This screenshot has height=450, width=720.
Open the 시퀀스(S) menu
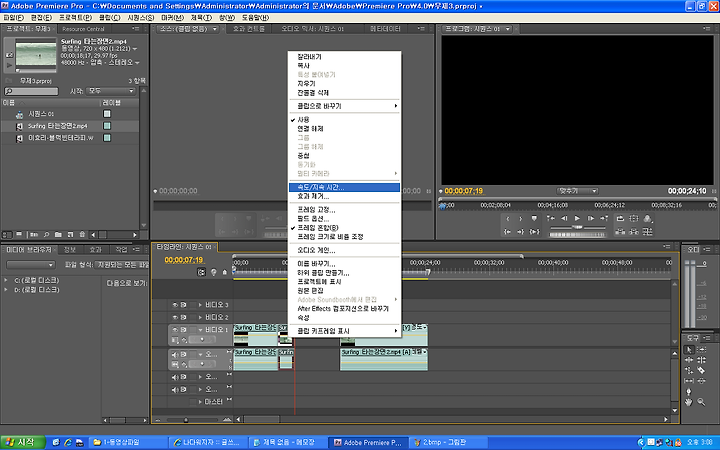point(141,17)
